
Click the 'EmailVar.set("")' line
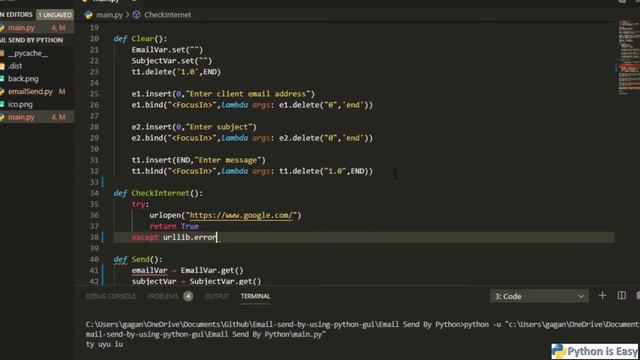click(x=167, y=50)
